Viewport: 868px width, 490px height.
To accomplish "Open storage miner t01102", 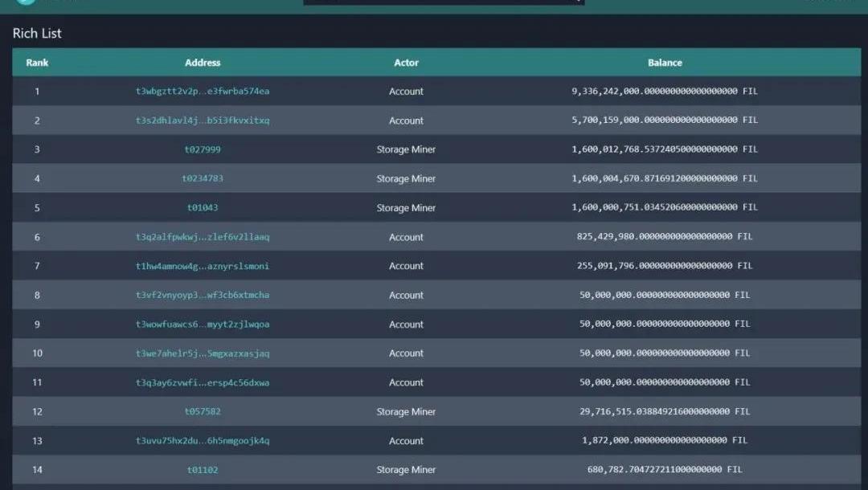I will click(x=203, y=470).
